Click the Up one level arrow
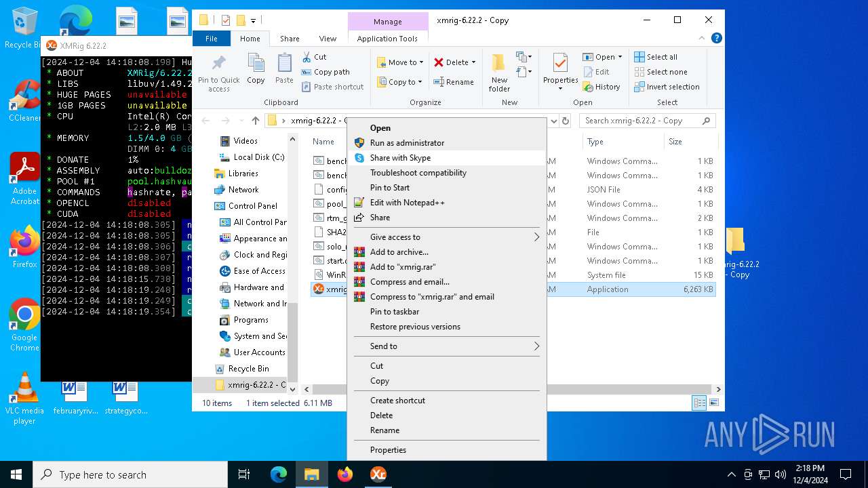868x488 pixels. (x=255, y=121)
